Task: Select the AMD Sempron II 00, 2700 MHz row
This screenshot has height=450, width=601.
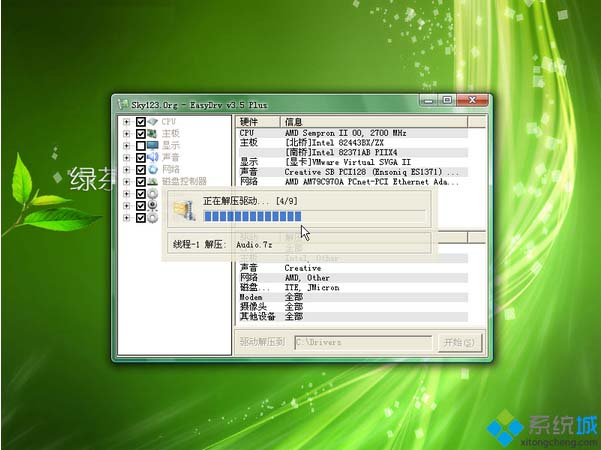Action: click(x=351, y=133)
